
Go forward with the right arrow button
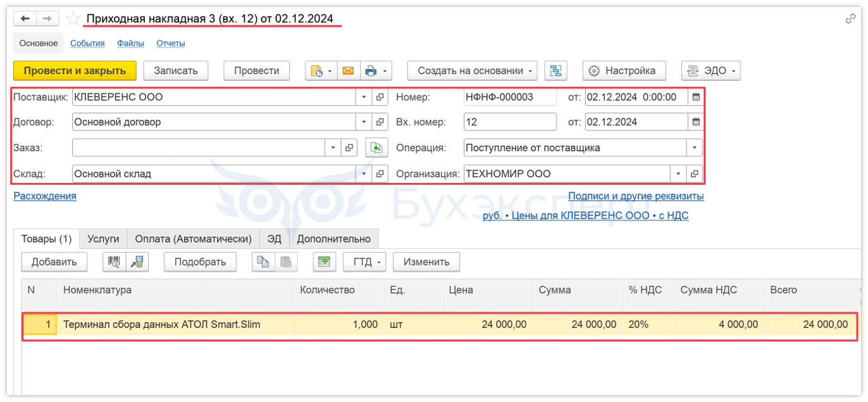(47, 18)
